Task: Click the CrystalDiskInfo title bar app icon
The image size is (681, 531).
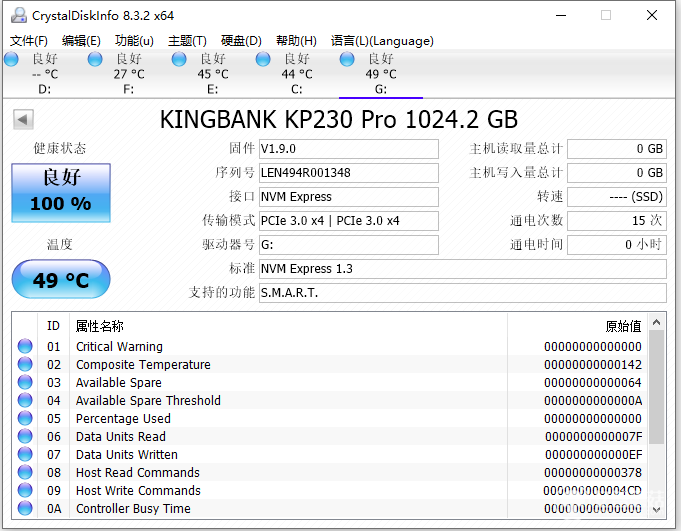Action: 19,16
